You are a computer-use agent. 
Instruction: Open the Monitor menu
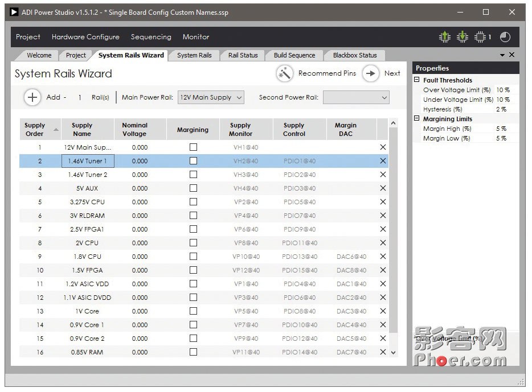196,36
